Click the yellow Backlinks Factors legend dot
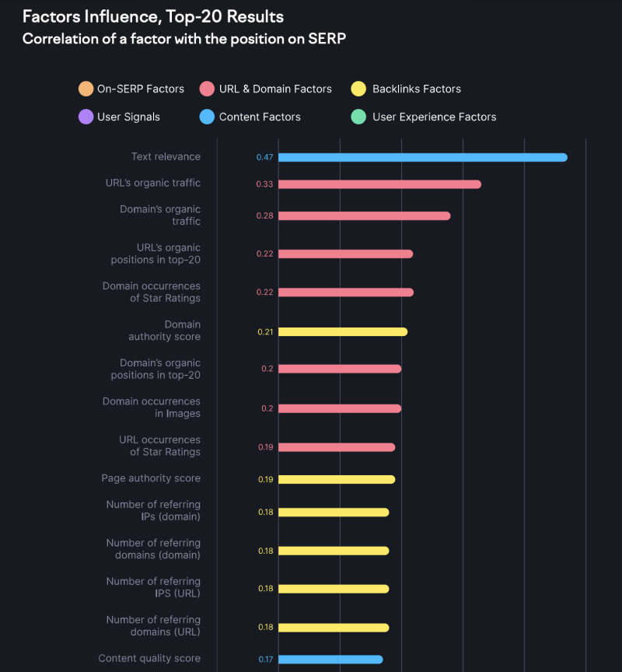This screenshot has width=622, height=672. 358,89
